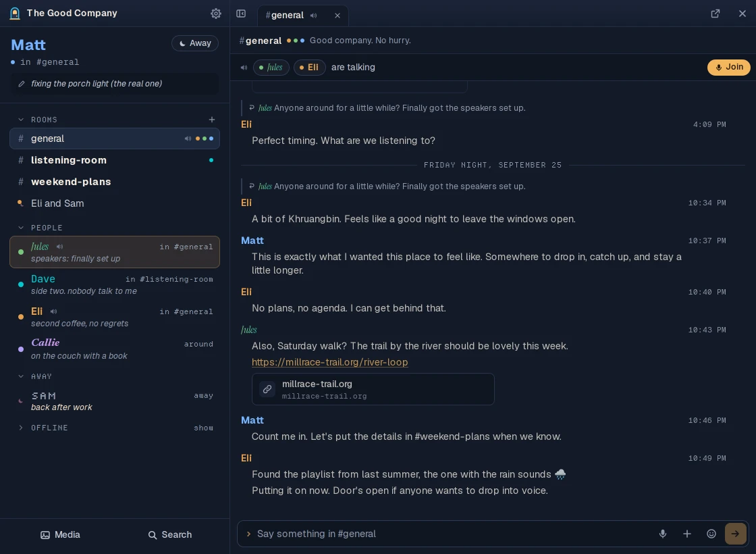Select Sam in the away list
The image size is (756, 554).
coord(115,401)
